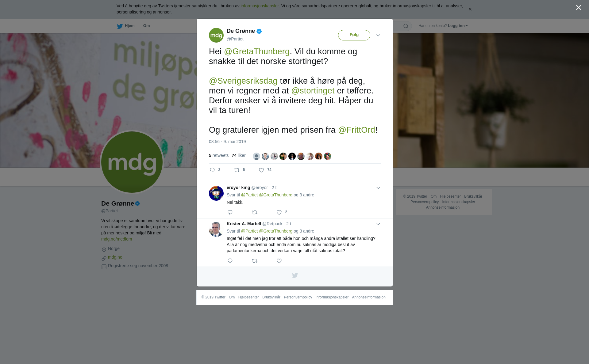The width and height of the screenshot is (589, 364).
Task: Click the first liker avatar thumbnail
Action: pyautogui.click(x=256, y=156)
